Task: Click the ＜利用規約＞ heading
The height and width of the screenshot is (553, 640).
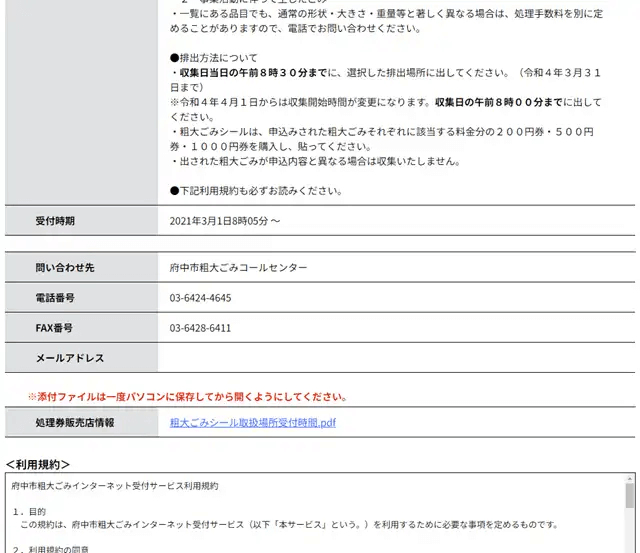Action: (x=38, y=464)
